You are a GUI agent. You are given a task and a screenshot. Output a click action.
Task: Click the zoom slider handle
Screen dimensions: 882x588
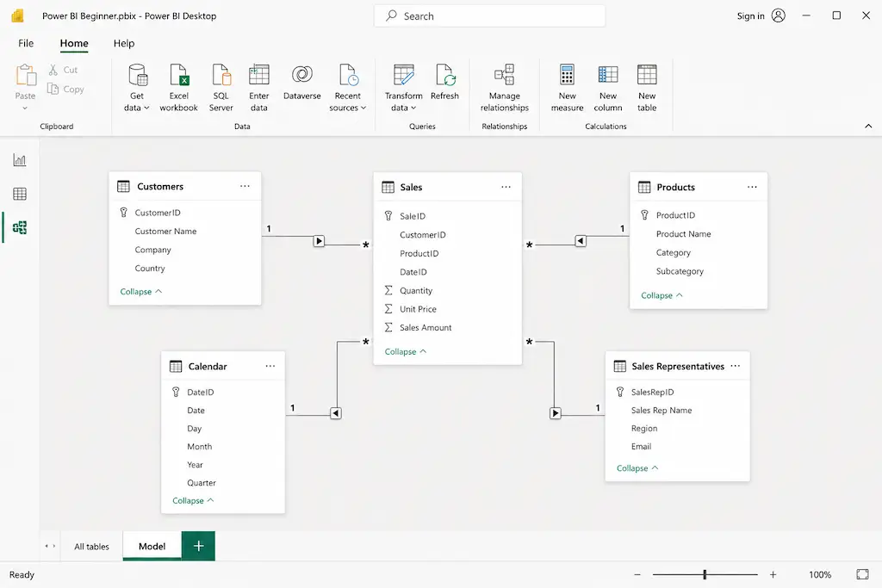pyautogui.click(x=705, y=574)
